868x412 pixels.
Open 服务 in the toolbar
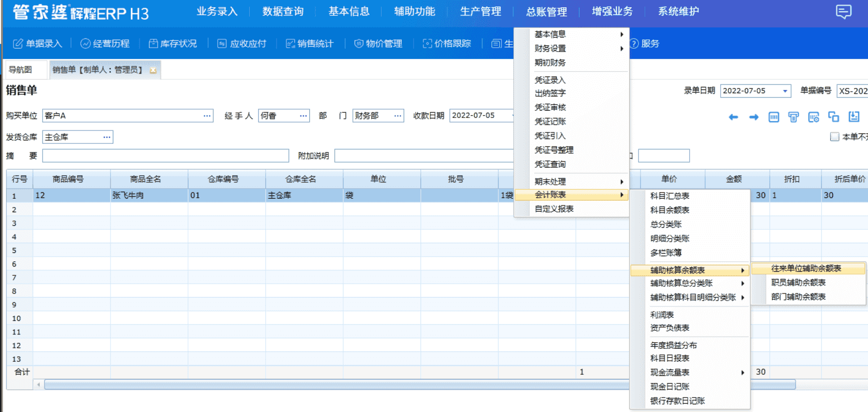click(645, 43)
